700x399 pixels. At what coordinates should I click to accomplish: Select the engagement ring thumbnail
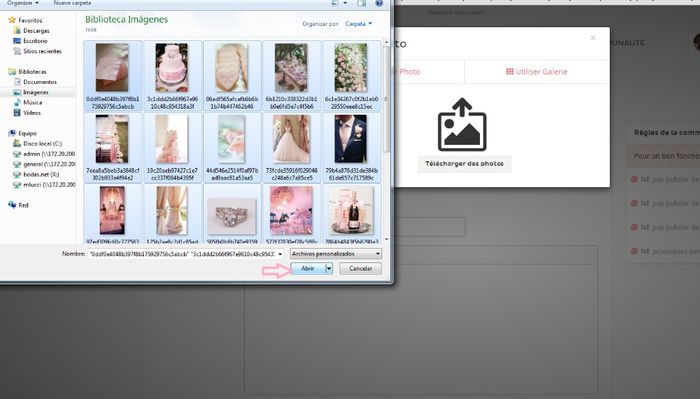[x=232, y=216]
